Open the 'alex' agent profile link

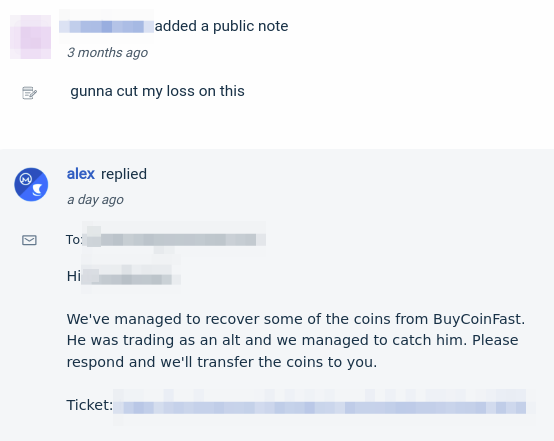(x=81, y=174)
